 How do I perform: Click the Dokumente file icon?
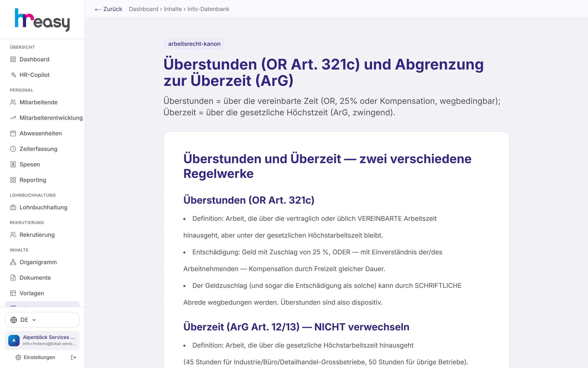click(x=13, y=278)
